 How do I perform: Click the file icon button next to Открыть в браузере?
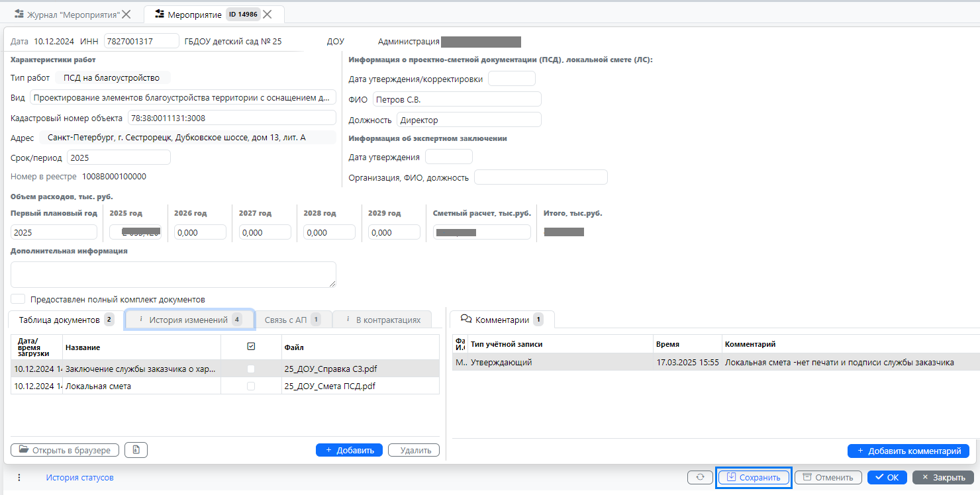tap(136, 450)
